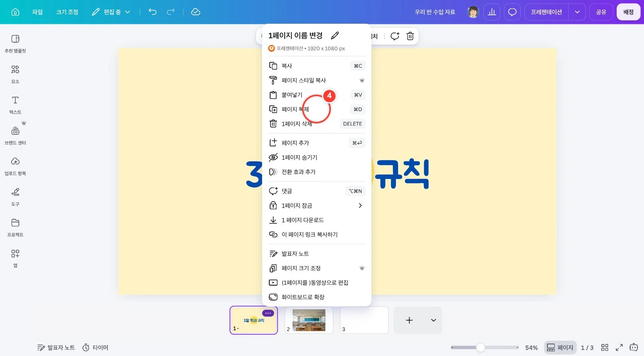This screenshot has width=644, height=356.
Task: Click the 배정 assign button
Action: click(628, 12)
